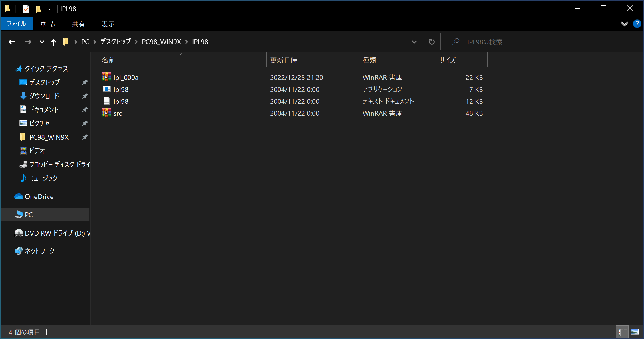Open the 表示 ribbon tab

tap(108, 24)
